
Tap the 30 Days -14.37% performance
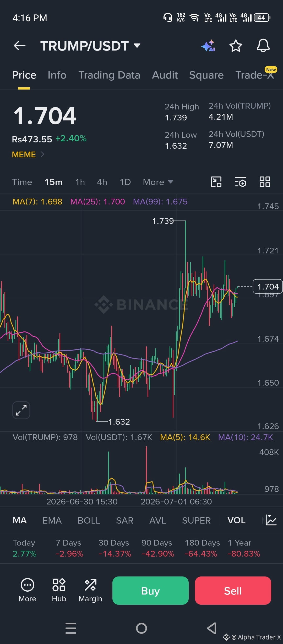click(115, 548)
